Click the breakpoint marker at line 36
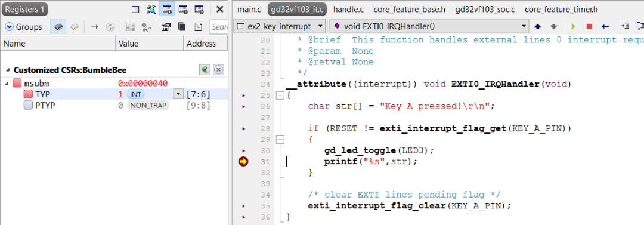 click(x=243, y=217)
